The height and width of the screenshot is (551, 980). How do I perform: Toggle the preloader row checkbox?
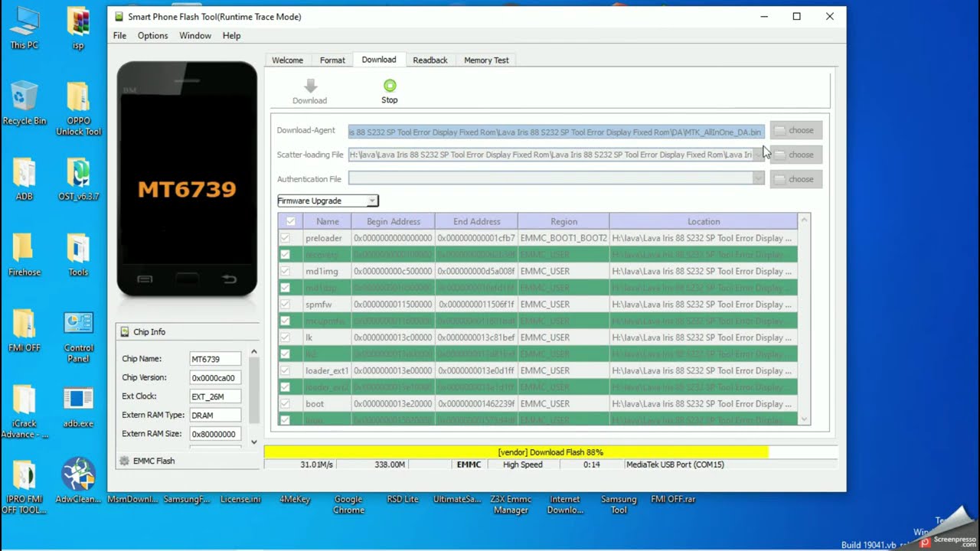tap(285, 238)
